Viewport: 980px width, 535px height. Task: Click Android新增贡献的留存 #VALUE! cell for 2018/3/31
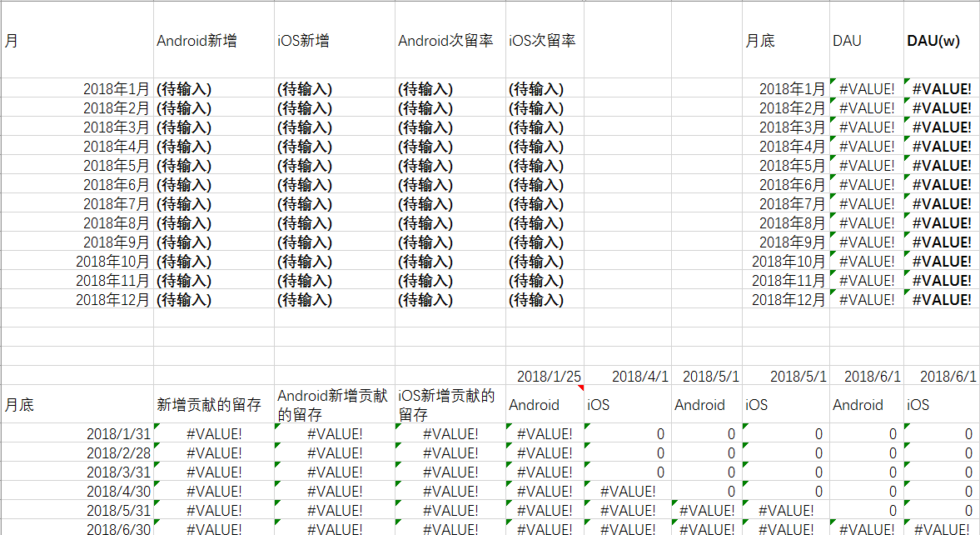pyautogui.click(x=335, y=472)
